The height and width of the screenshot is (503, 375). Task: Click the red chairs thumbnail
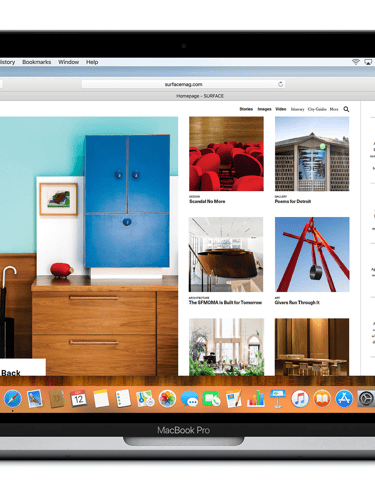click(226, 154)
